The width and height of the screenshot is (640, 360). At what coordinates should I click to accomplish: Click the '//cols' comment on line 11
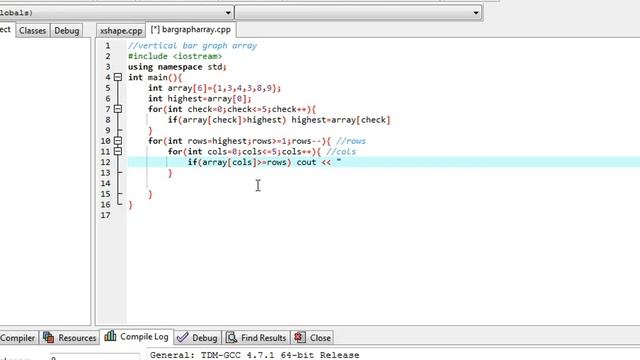click(x=341, y=152)
